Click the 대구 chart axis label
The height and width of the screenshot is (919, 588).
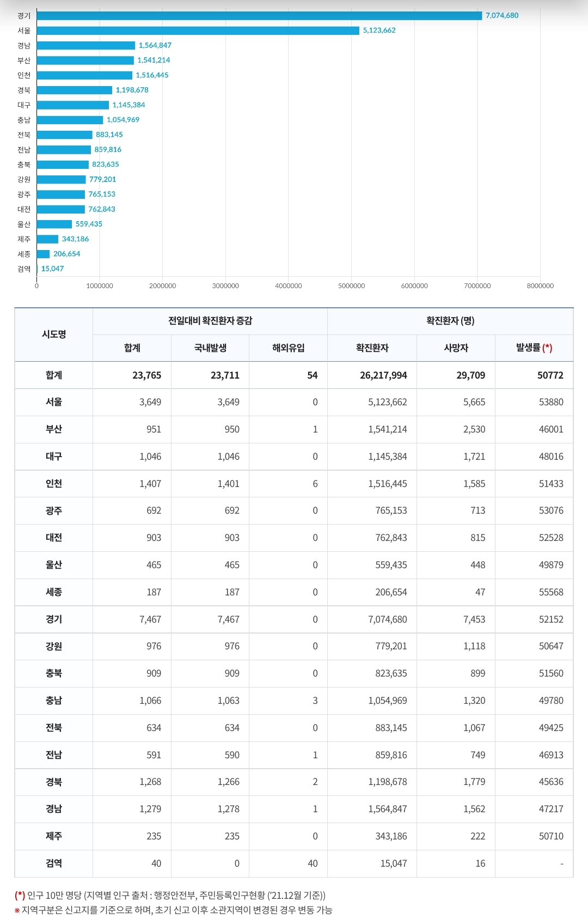24,105
